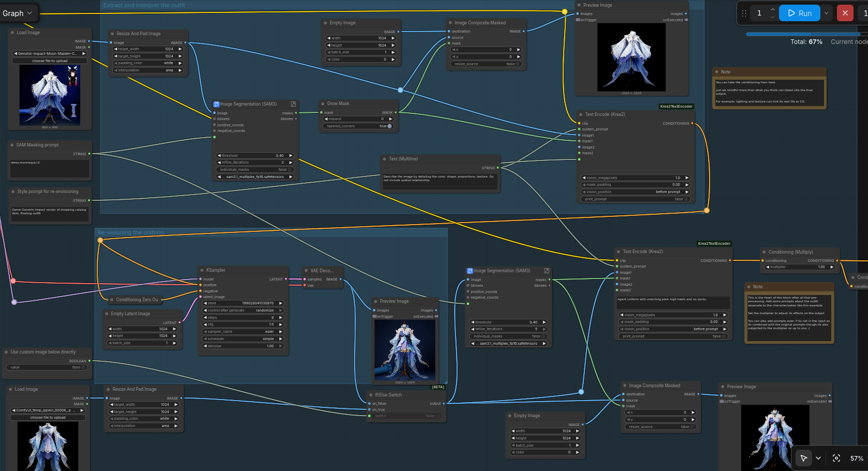The image size is (868, 471).
Task: Collapse the If/Else Switch node via its title dot
Action: click(370, 395)
